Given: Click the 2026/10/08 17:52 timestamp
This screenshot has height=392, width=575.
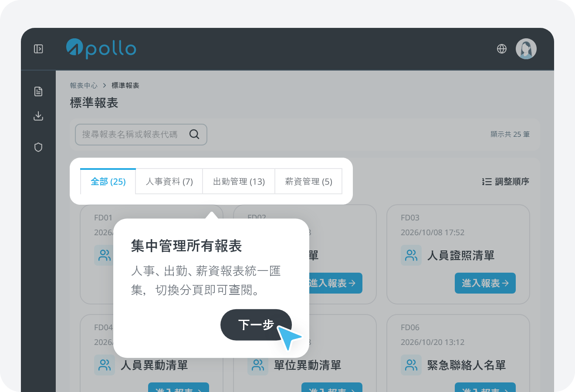Looking at the screenshot, I should [x=433, y=233].
